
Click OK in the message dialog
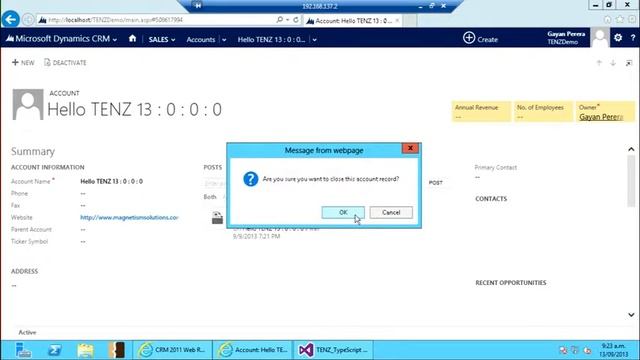[x=343, y=212]
